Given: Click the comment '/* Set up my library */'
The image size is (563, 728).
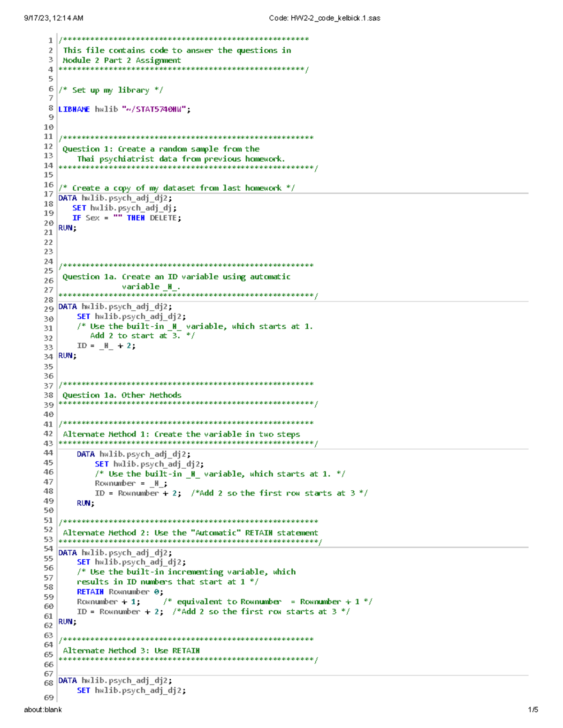Looking at the screenshot, I should [x=111, y=90].
